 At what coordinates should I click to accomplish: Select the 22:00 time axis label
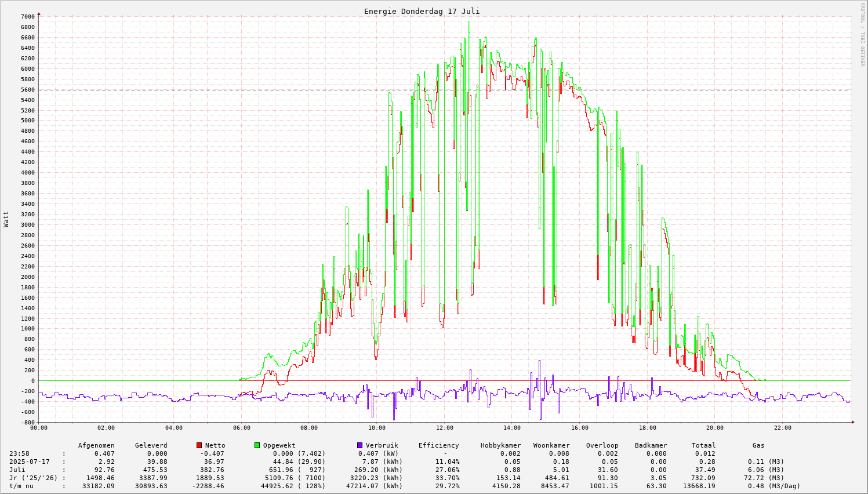(x=782, y=428)
